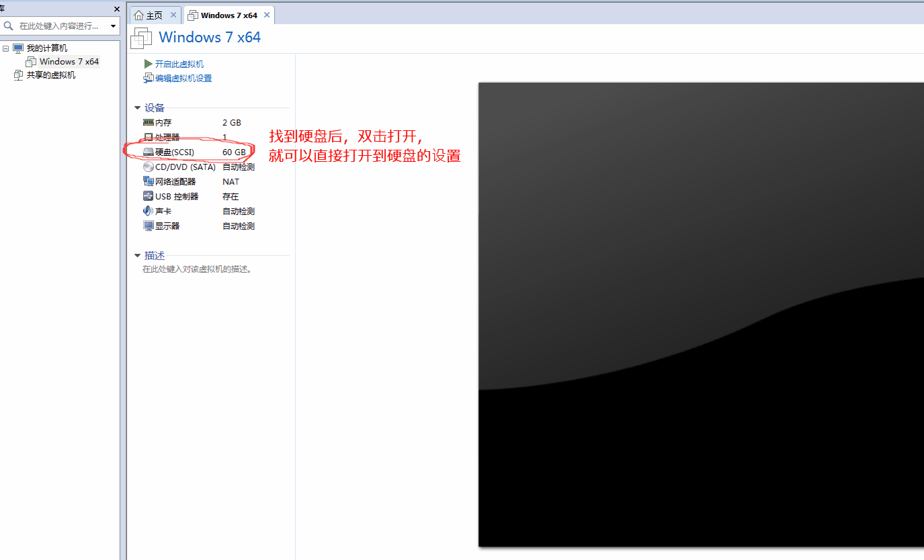Click the processor count value 1

coord(225,138)
